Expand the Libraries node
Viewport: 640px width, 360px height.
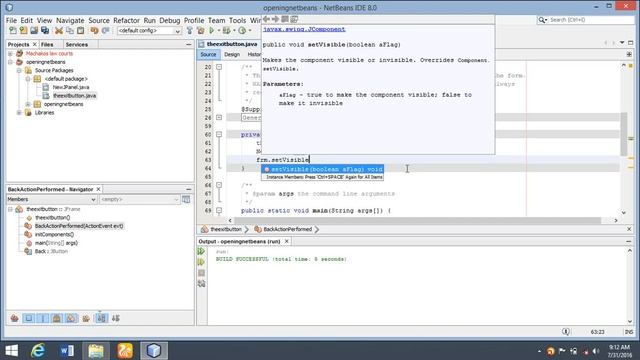click(19, 113)
